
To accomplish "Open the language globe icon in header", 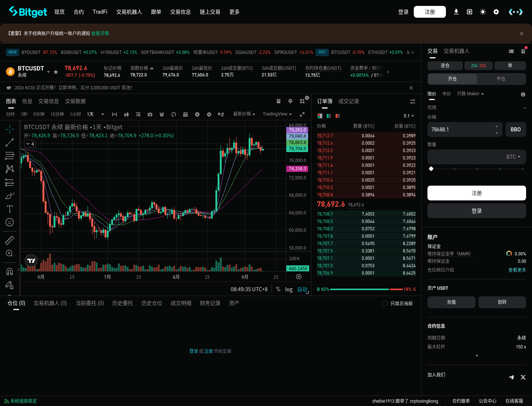I will click(x=470, y=12).
